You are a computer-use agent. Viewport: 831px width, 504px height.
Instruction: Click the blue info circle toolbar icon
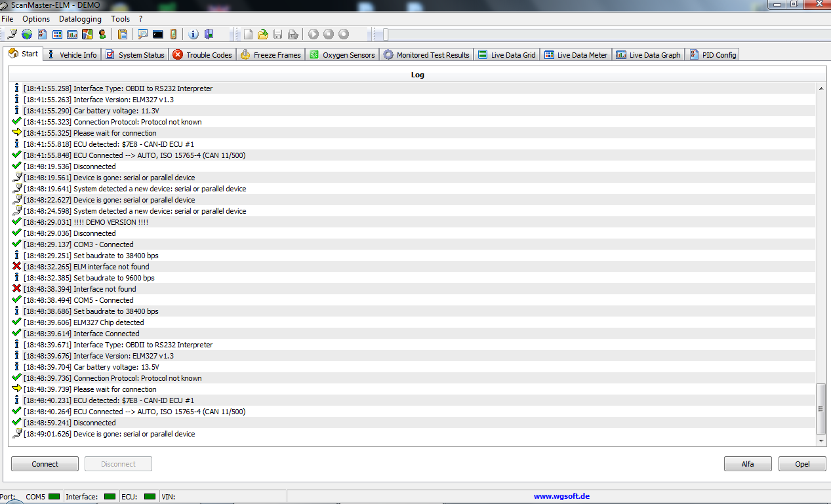tap(193, 34)
